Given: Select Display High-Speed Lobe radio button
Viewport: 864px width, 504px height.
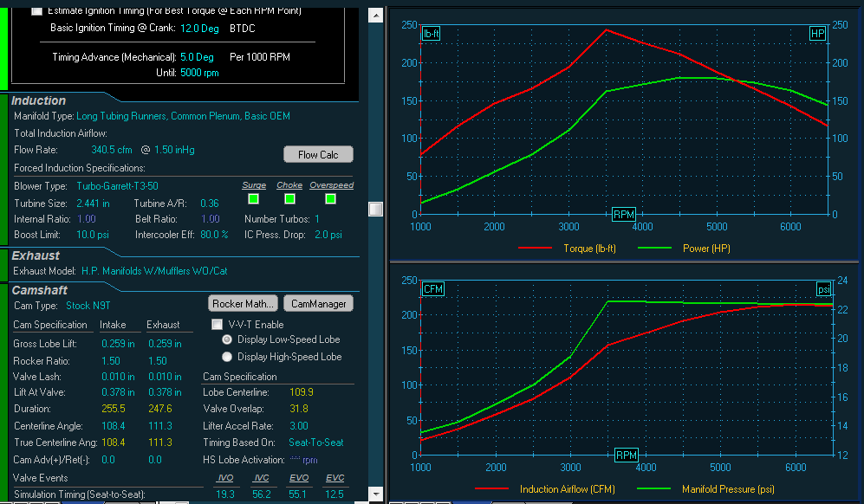Looking at the screenshot, I should [226, 355].
